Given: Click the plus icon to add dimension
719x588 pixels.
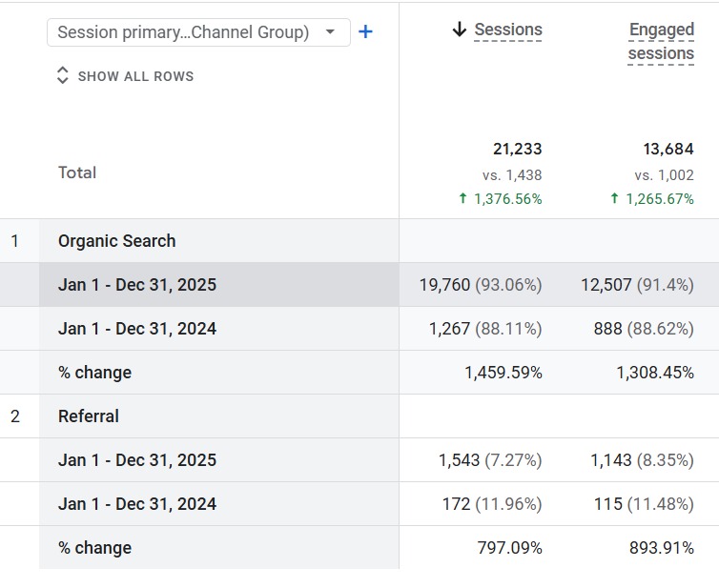Looking at the screenshot, I should (365, 32).
